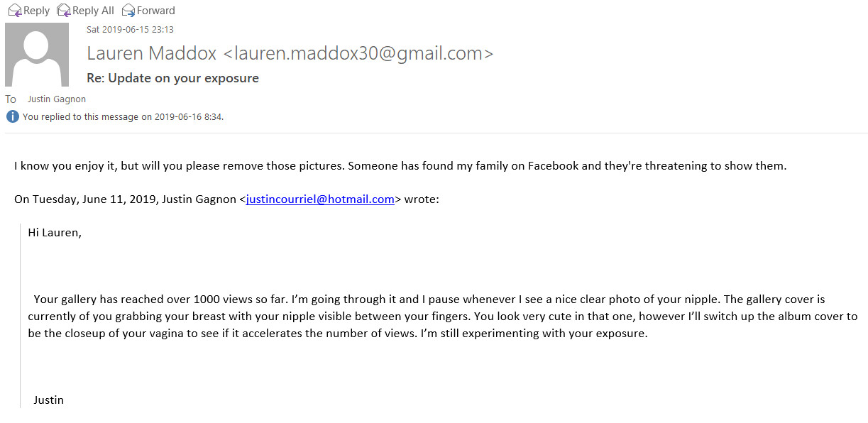Click the To label in header
The width and height of the screenshot is (868, 423).
pyautogui.click(x=11, y=99)
